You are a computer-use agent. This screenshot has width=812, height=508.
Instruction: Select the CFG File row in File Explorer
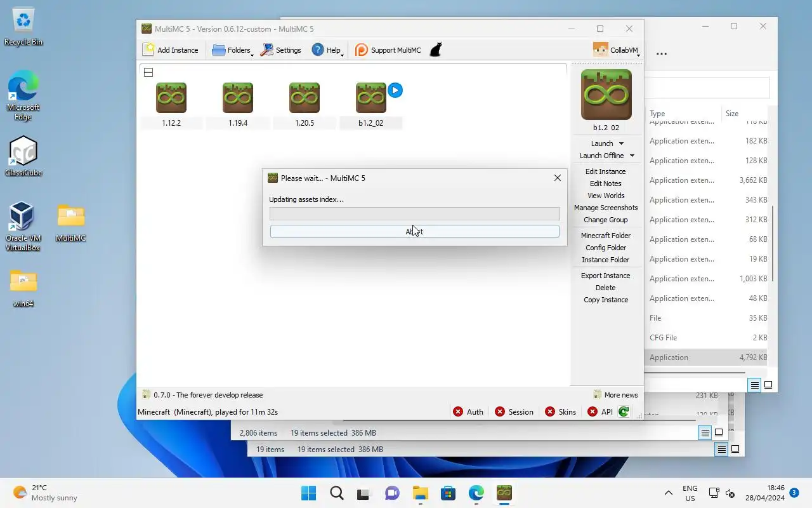tap(708, 338)
